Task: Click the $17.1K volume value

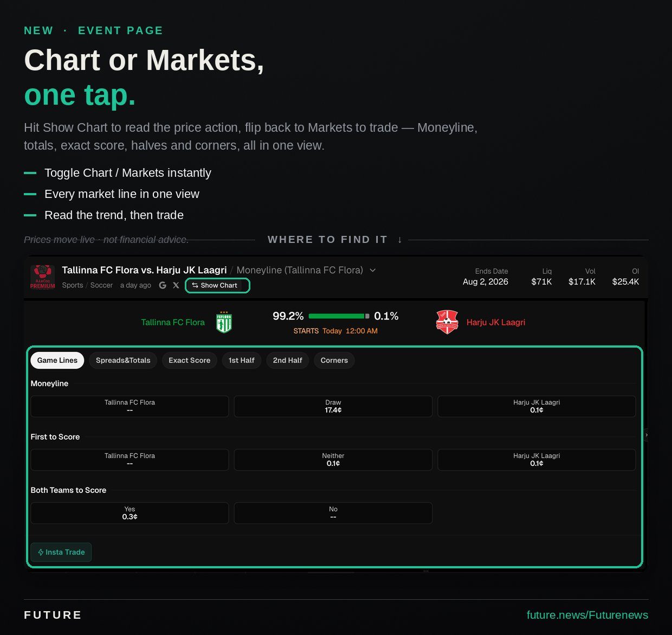Action: [x=582, y=281]
